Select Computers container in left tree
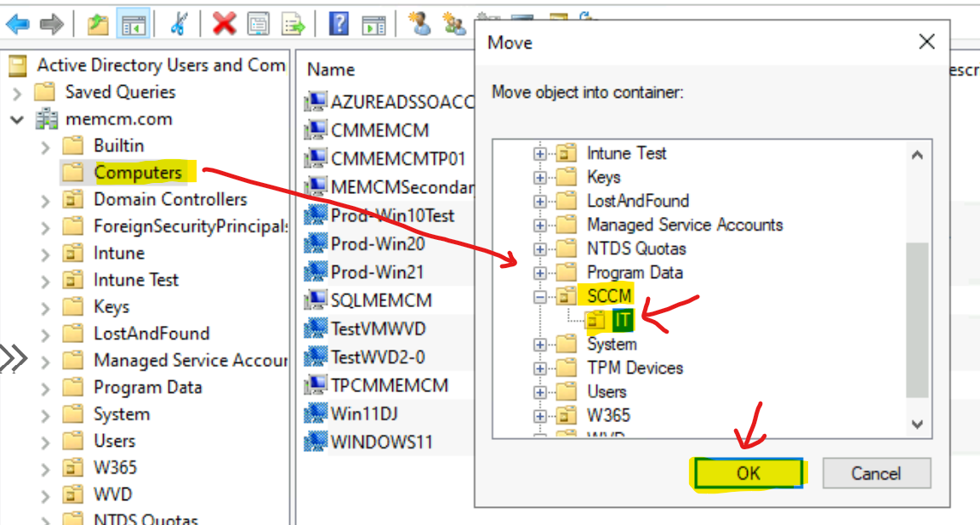This screenshot has width=980, height=525. point(137,173)
